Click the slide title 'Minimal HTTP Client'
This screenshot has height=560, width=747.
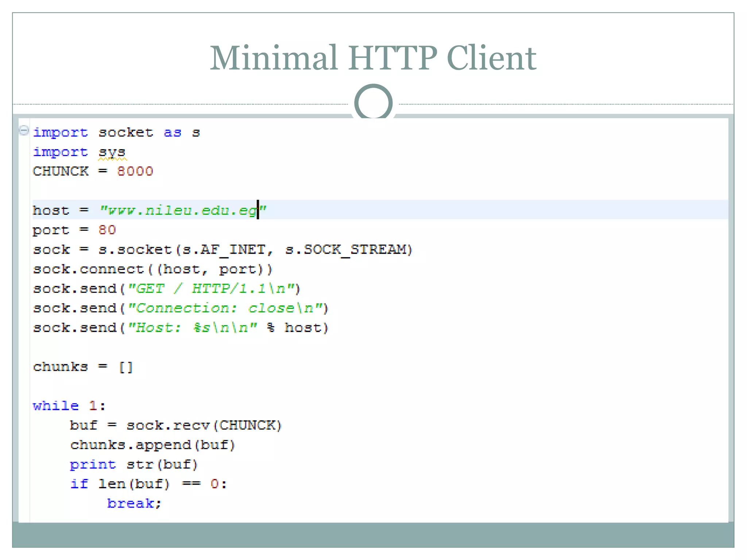373,58
